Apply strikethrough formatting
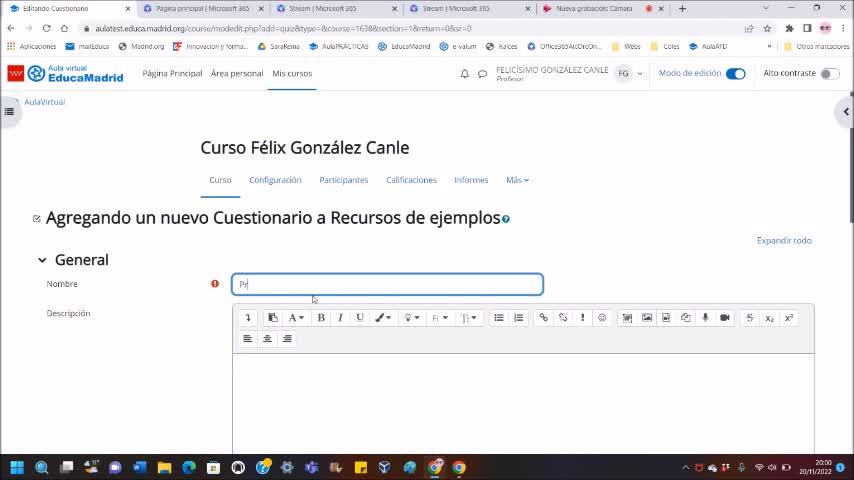Screen dimensions: 854x480 tap(750, 318)
